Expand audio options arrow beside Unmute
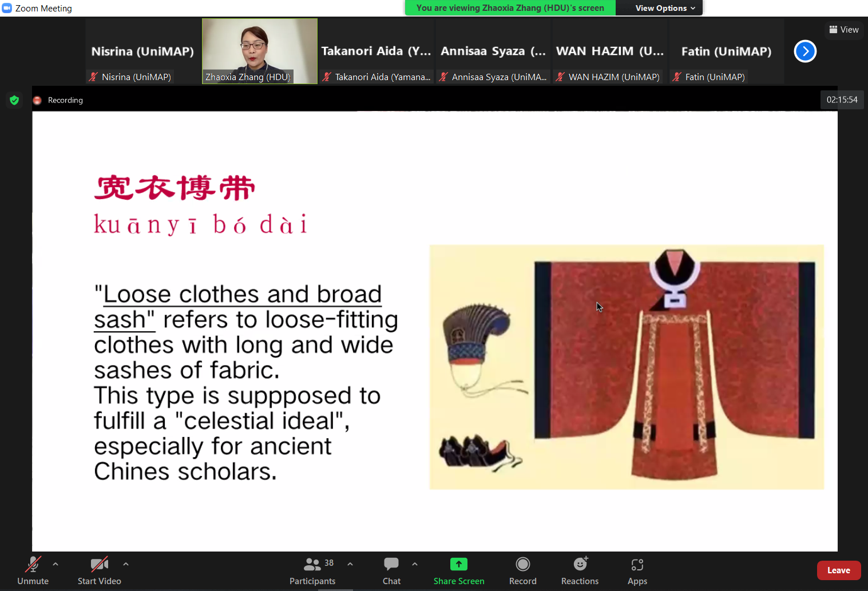868x591 pixels. pos(56,564)
